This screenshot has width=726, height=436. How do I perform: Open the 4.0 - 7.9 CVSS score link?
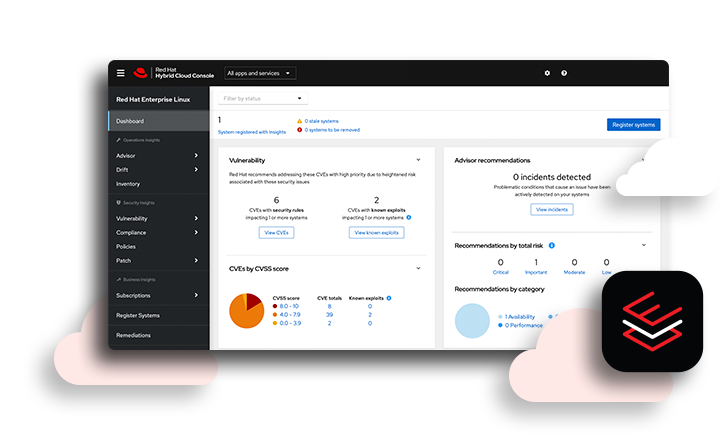coord(290,315)
